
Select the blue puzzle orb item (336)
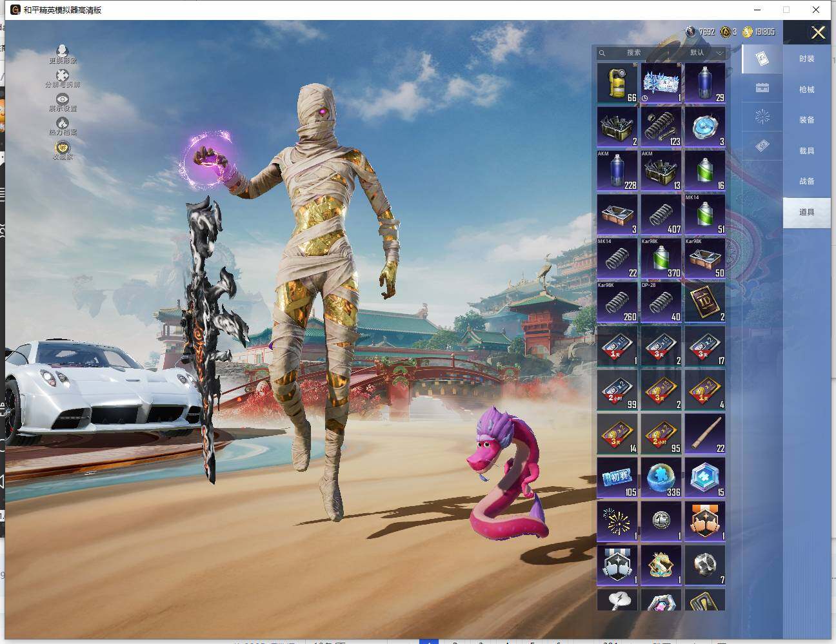[x=661, y=478]
